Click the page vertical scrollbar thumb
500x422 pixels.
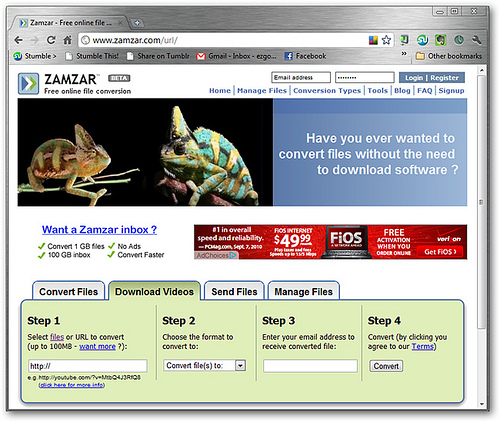(481, 201)
